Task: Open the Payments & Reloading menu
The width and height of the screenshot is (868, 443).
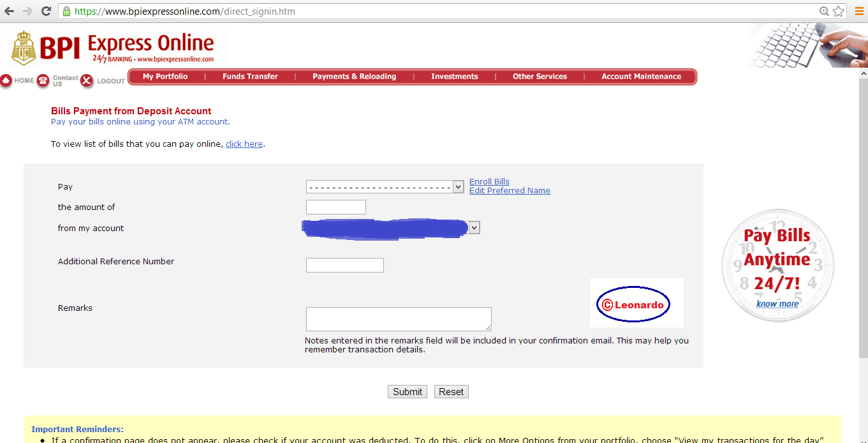Action: point(354,77)
